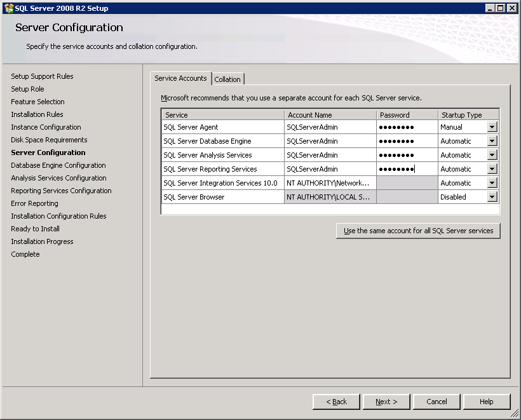The image size is (521, 420).
Task: Open Startup Type dropdown for Integration Services 10.0
Action: point(492,183)
